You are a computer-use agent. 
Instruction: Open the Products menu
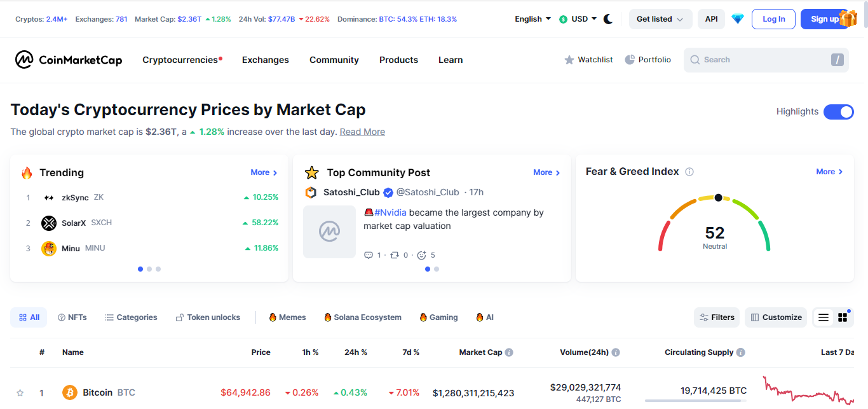point(398,60)
